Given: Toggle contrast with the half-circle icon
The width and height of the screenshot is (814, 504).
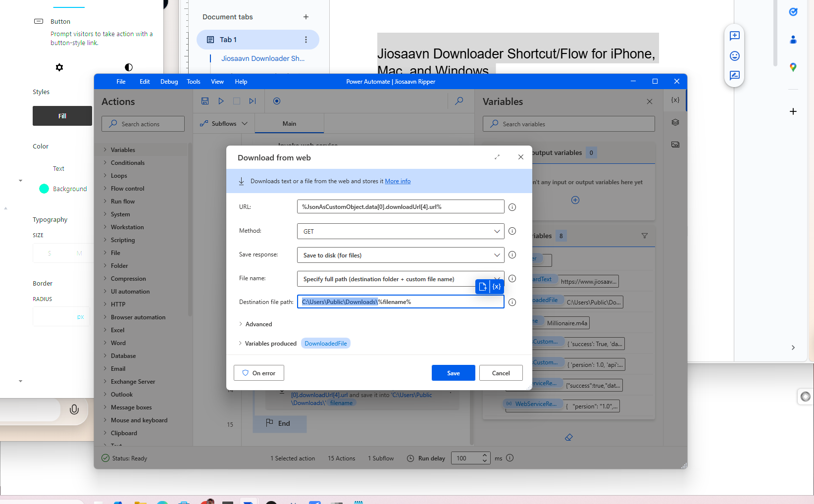Looking at the screenshot, I should pos(129,67).
